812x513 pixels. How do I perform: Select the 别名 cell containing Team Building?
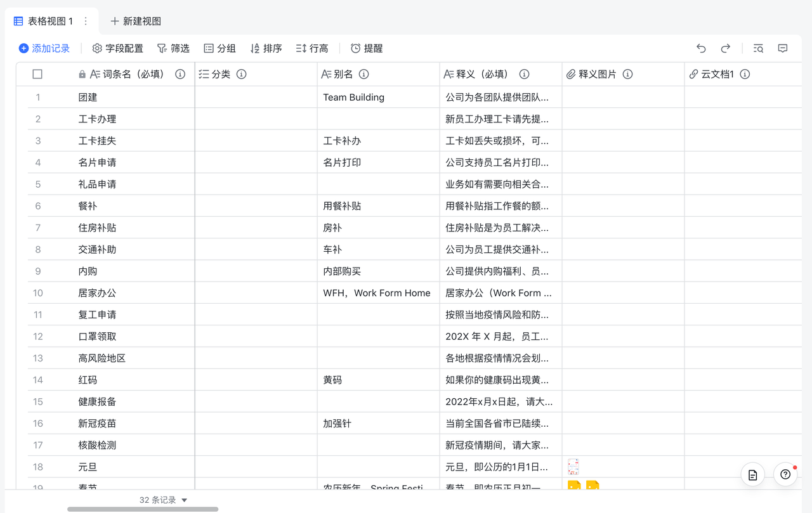(x=378, y=97)
